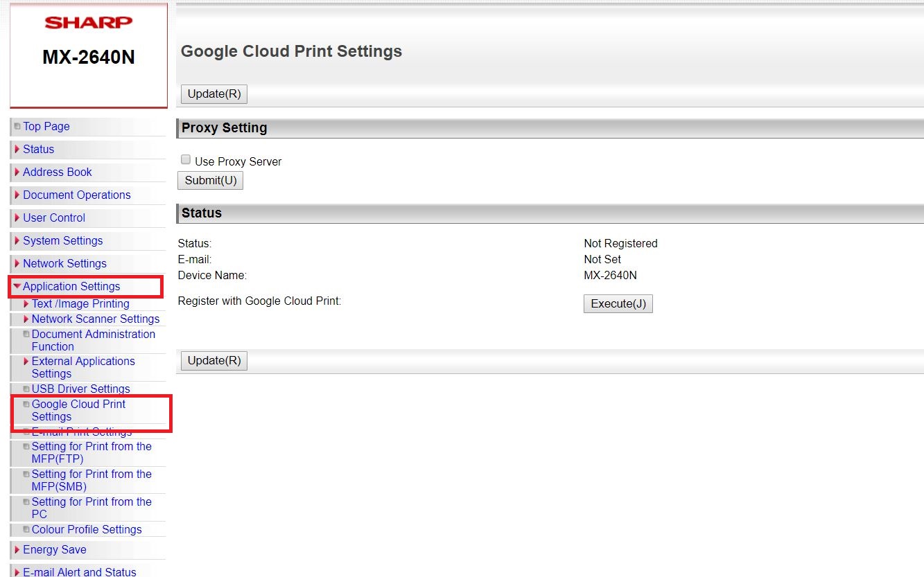Click the SHARP logo
924x577 pixels.
(x=88, y=23)
